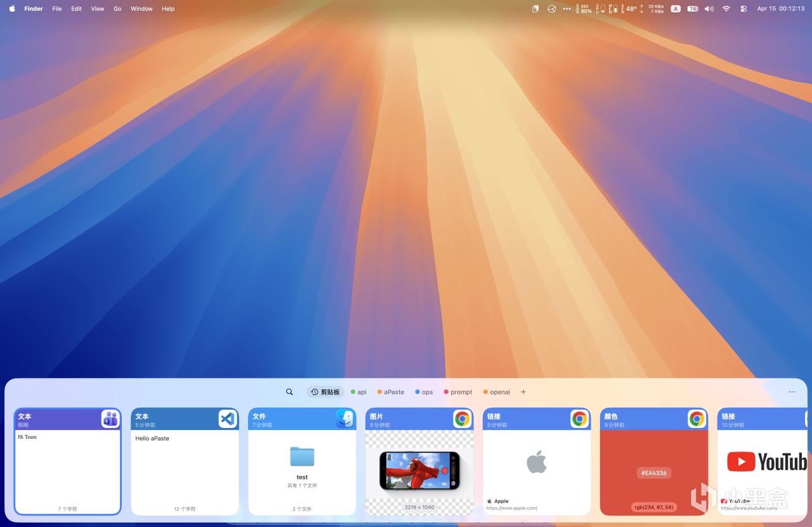
Task: Click the network speed indicator in the menu bar
Action: (653, 9)
